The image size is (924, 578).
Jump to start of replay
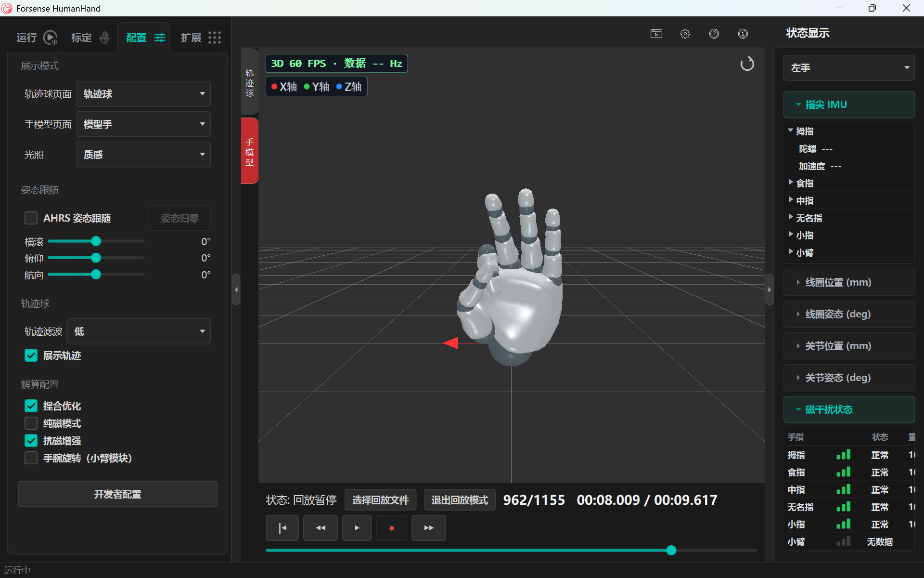282,528
